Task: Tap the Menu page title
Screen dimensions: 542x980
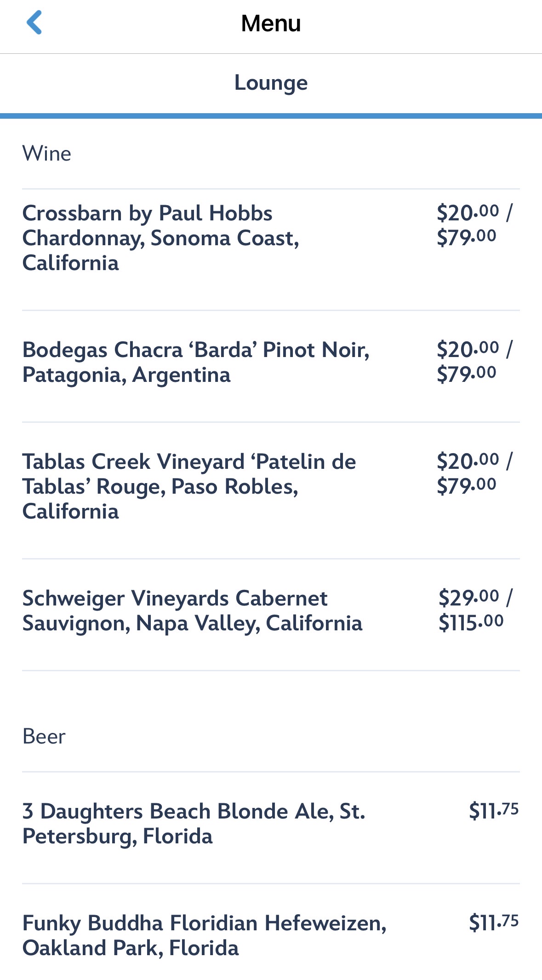Action: tap(271, 23)
